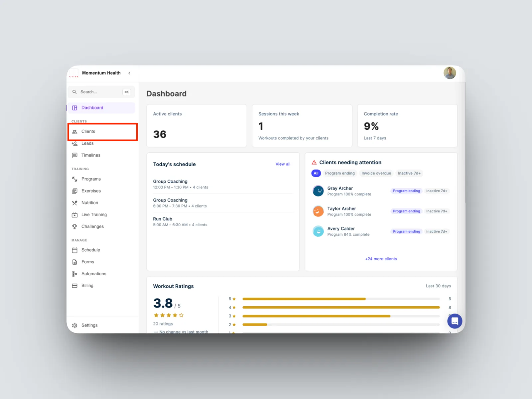Viewport: 532px width, 399px height.
Task: Click the Live Training video icon
Action: click(74, 215)
